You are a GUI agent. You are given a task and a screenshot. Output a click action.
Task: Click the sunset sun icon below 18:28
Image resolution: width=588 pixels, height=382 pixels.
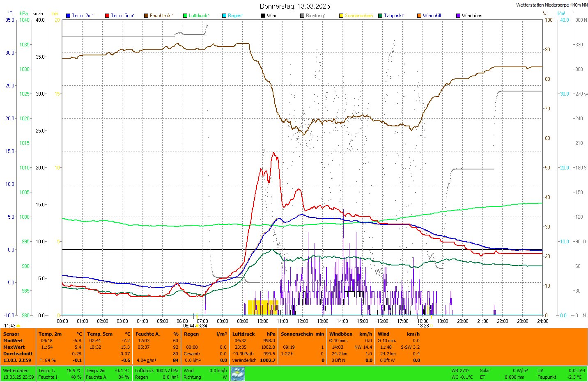pos(431,326)
